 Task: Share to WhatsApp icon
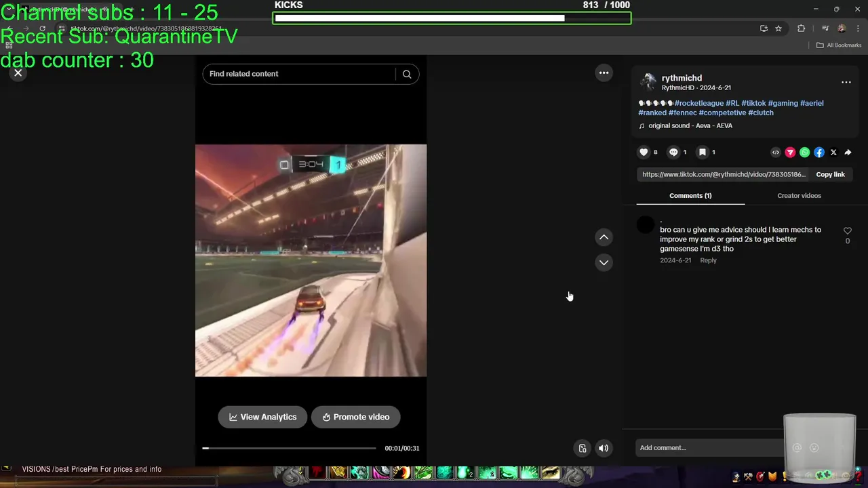pyautogui.click(x=804, y=152)
